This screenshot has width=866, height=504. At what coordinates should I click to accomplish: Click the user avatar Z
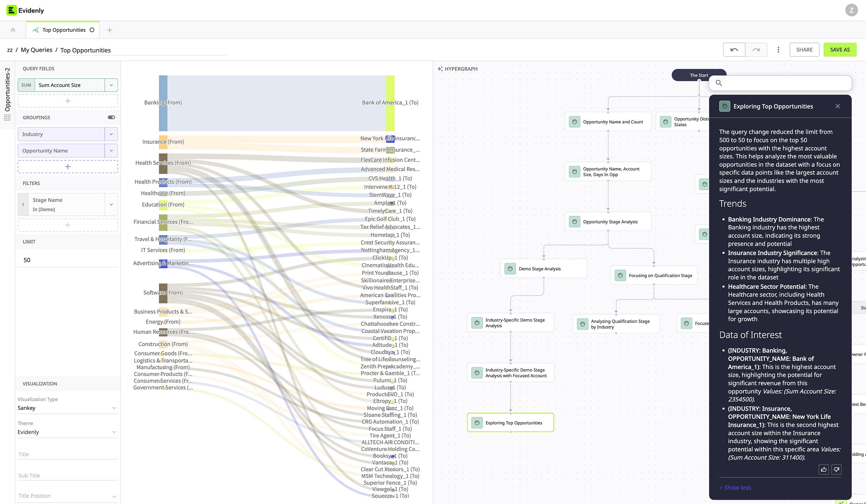(x=851, y=10)
